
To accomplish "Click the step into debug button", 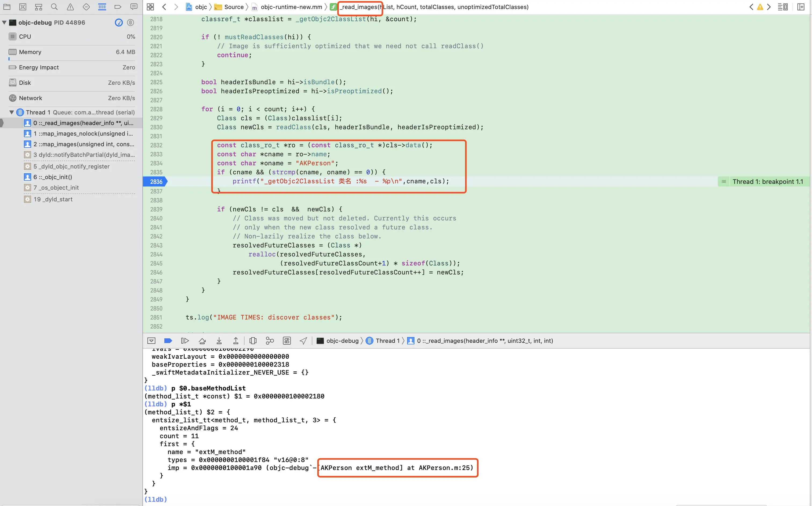I will (x=219, y=341).
